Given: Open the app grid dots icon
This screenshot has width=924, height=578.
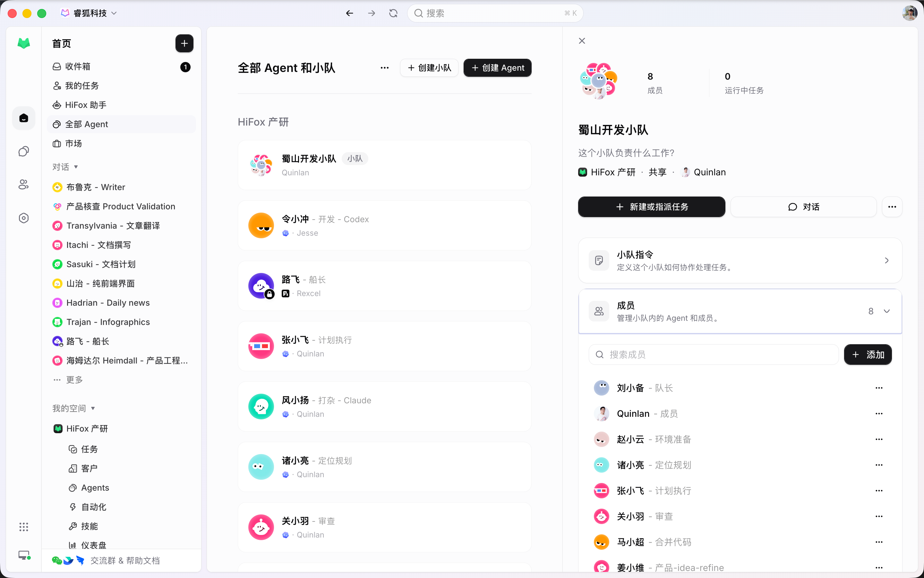Looking at the screenshot, I should (x=24, y=527).
